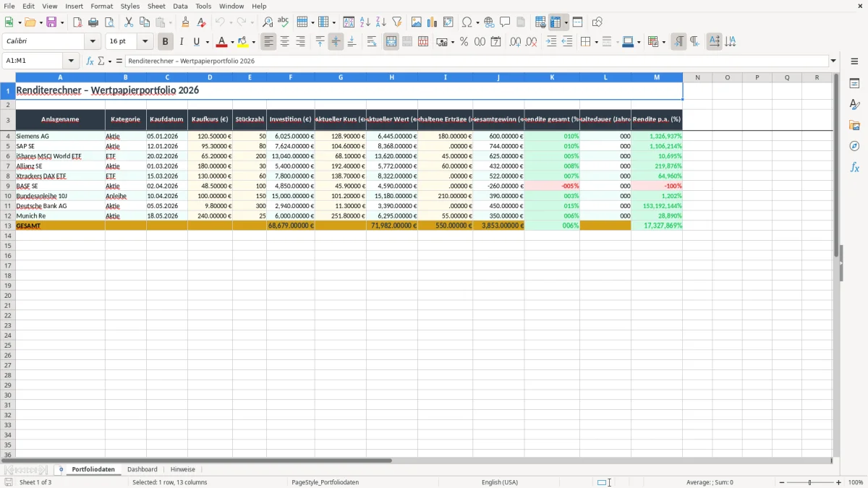
Task: Toggle Center Horizontally alignment
Action: [284, 42]
